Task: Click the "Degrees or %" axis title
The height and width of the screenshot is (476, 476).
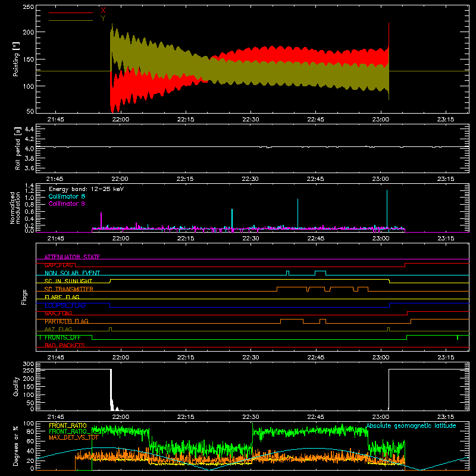Action: pos(16,446)
